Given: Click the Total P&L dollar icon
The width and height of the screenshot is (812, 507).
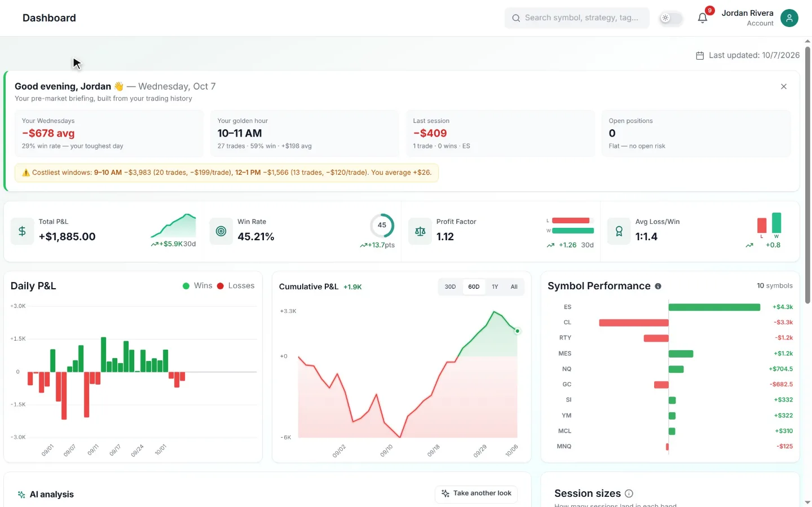Looking at the screenshot, I should click(x=22, y=231).
